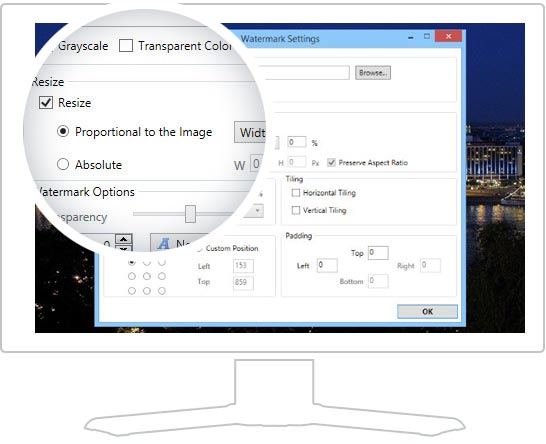Enable the Transparent Color checkbox
The width and height of the screenshot is (546, 444).
[x=126, y=46]
